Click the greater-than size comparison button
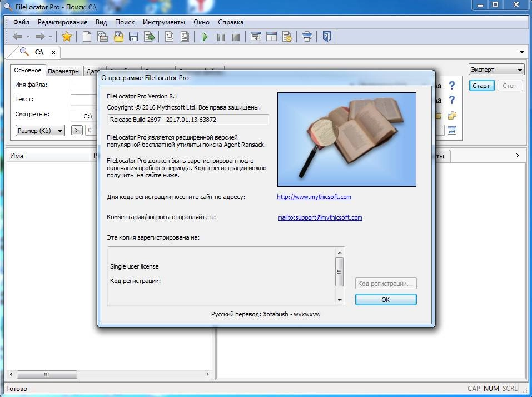 coord(77,130)
